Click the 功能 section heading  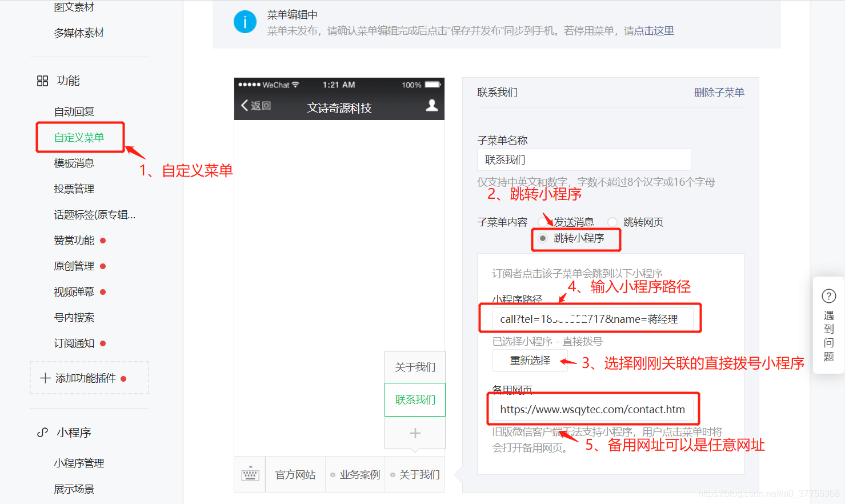(68, 81)
